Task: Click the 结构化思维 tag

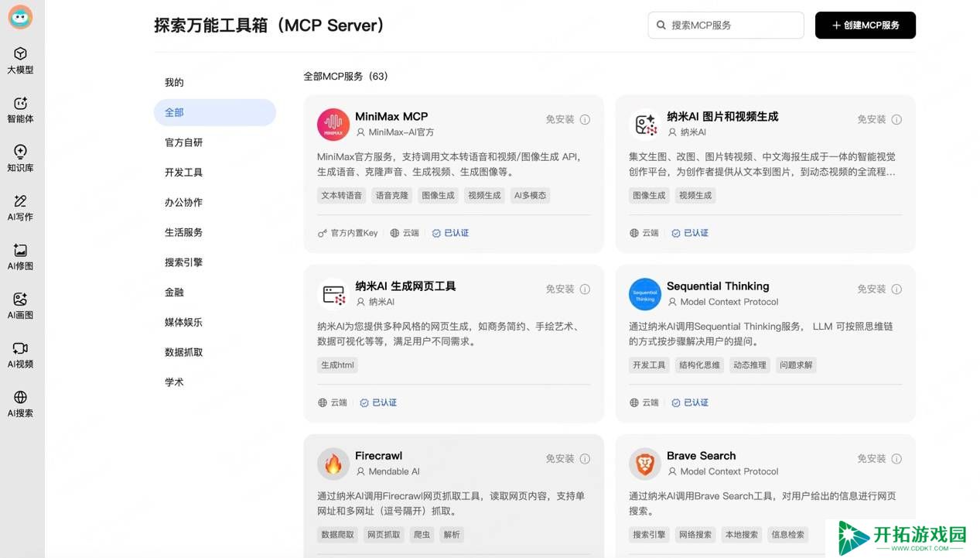Action: coord(699,365)
